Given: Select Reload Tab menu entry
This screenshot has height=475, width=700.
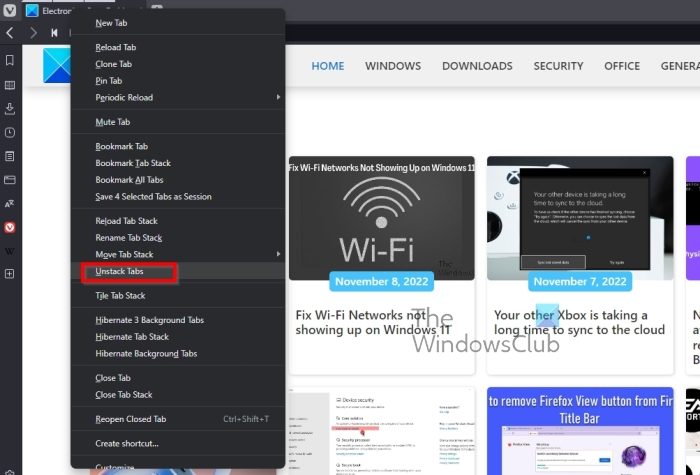Looking at the screenshot, I should (x=178, y=47).
